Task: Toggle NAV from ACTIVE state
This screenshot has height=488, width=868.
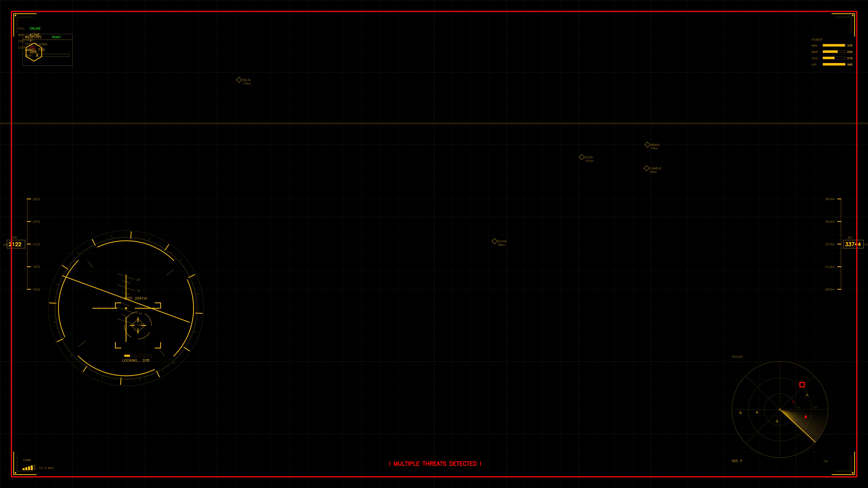Action: pos(34,35)
